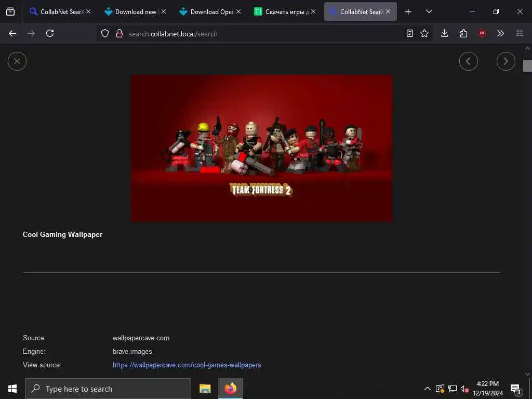Open a new browser tab
532x399 pixels.
[408, 11]
